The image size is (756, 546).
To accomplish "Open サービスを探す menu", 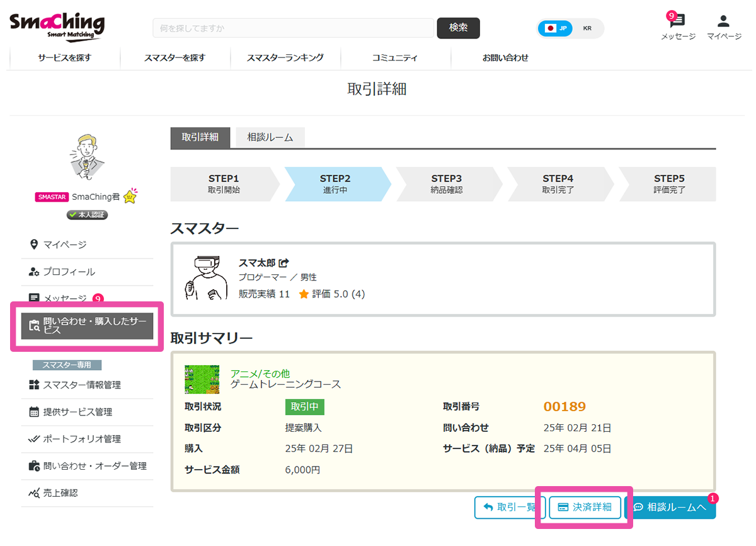I will coord(64,57).
